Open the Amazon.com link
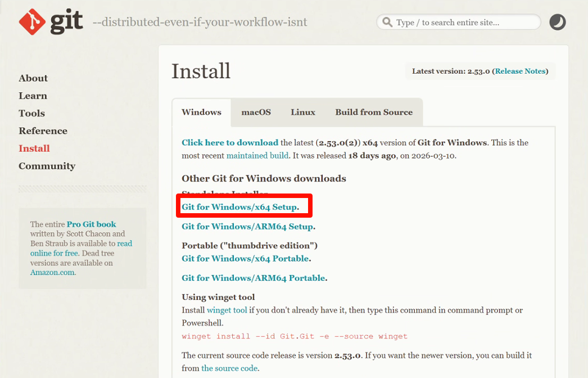The width and height of the screenshot is (588, 378). 52,272
